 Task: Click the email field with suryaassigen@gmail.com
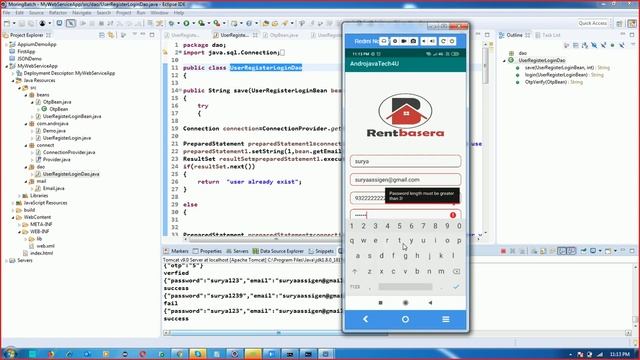click(405, 180)
